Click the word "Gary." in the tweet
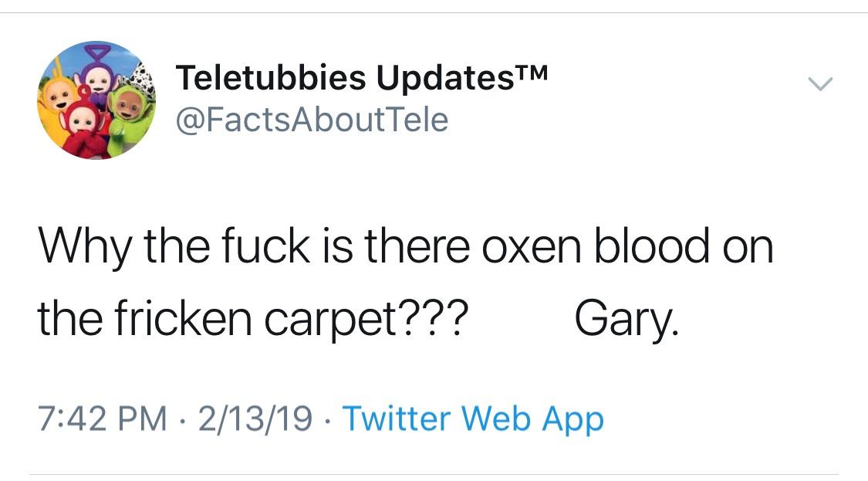Image resolution: width=868 pixels, height=481 pixels. 626,320
